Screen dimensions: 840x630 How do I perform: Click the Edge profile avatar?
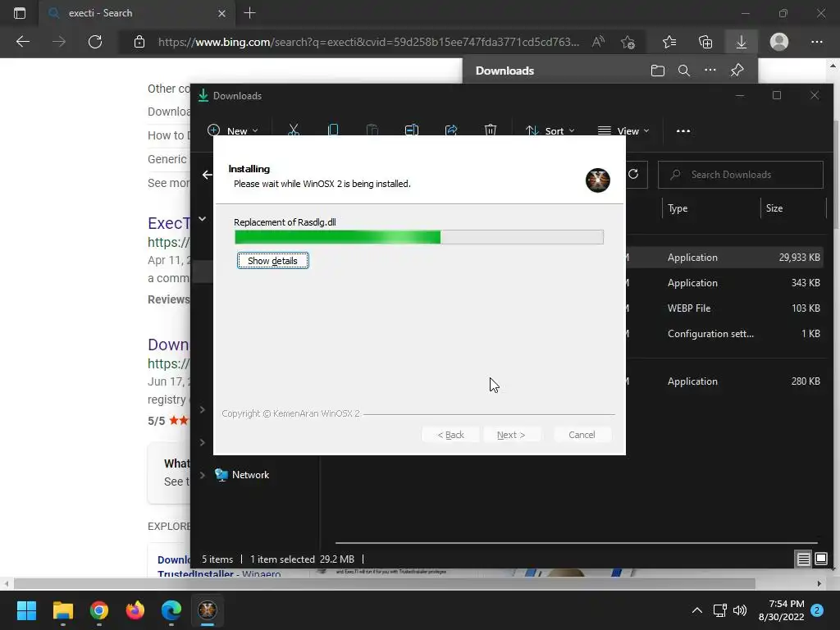point(779,42)
